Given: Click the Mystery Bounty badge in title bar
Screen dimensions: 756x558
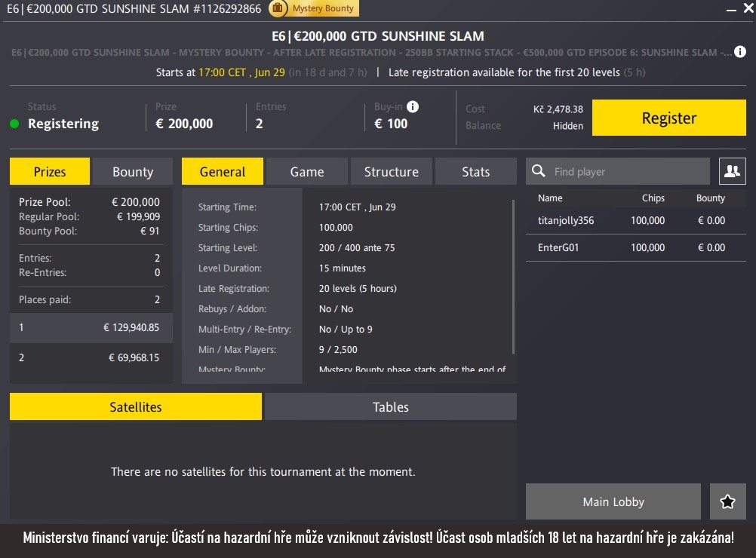Looking at the screenshot, I should click(314, 8).
